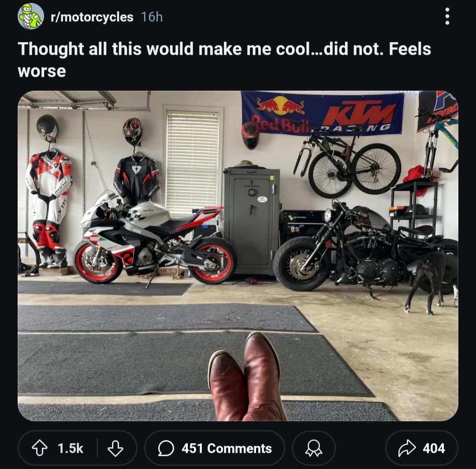
Task: Open the three-dot post options menu
Action: coord(447,16)
